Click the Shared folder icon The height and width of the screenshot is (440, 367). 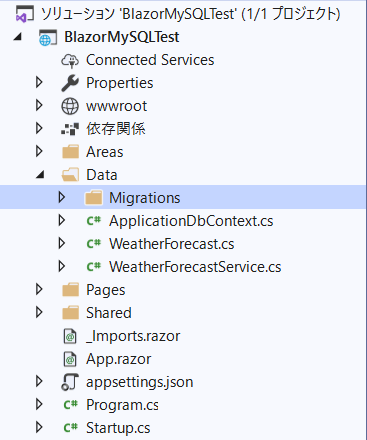(70, 313)
